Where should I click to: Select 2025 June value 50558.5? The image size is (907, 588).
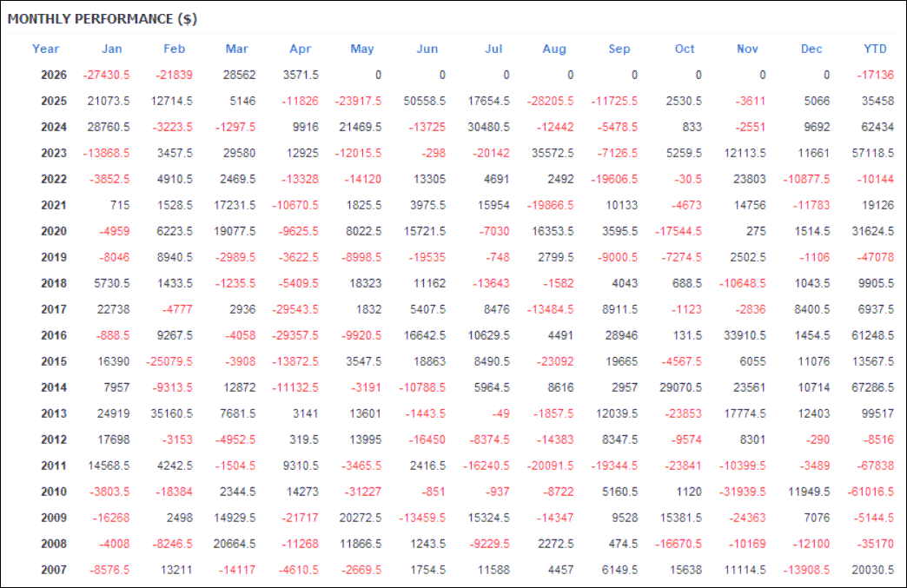[x=425, y=101]
